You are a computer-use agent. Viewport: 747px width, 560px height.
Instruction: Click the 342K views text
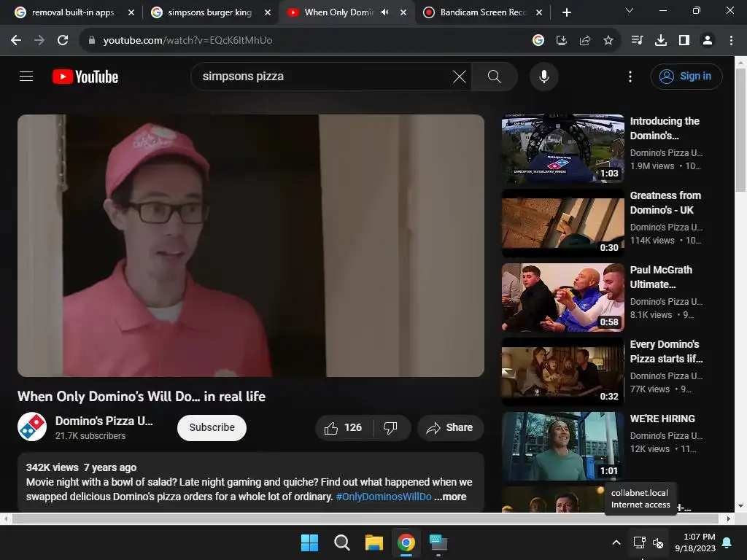(x=52, y=467)
